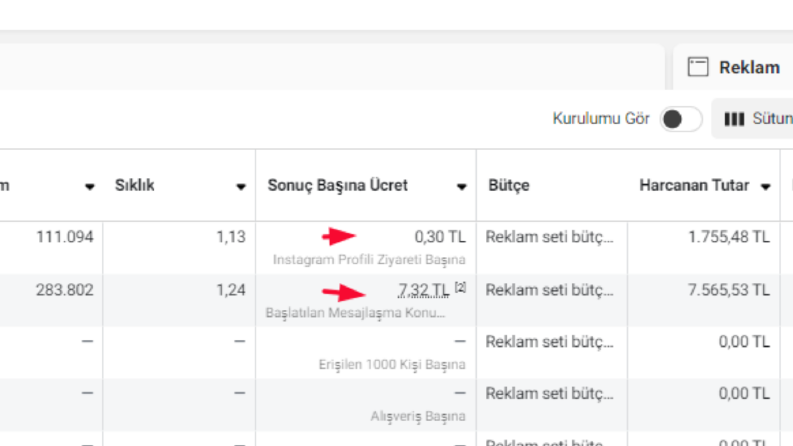Open Sonuç Başına Ücret dropdown arrow
793x446 pixels.
tap(461, 187)
